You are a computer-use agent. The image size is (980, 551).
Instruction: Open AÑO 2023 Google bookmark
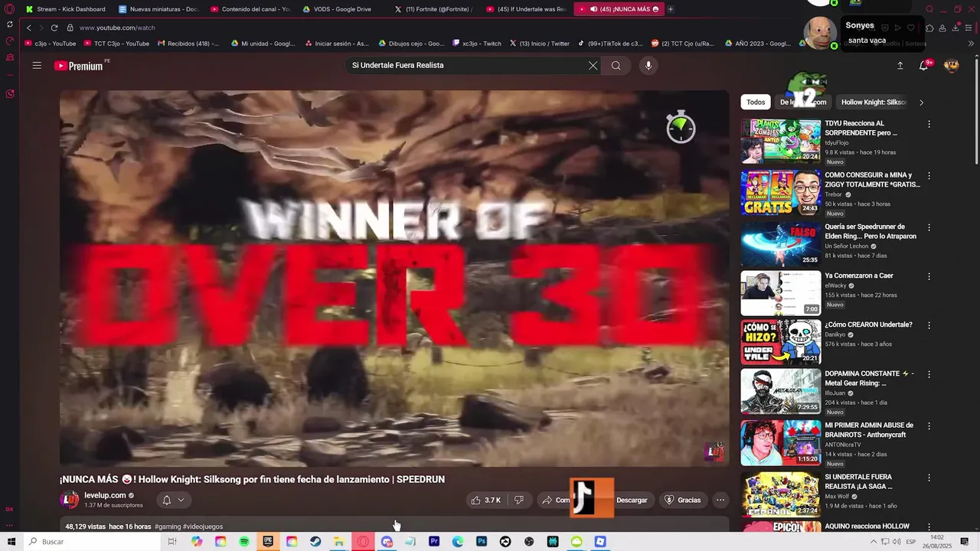pos(758,44)
